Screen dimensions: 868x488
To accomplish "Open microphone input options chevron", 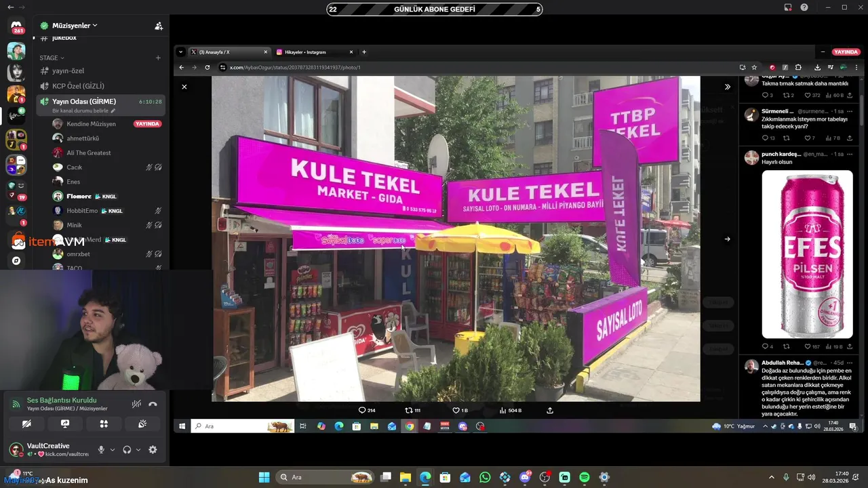I will click(x=113, y=449).
